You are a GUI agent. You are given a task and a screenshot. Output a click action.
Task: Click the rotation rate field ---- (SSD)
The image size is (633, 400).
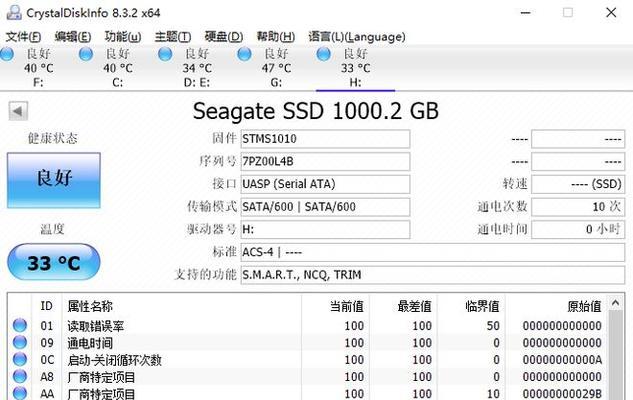tap(578, 184)
